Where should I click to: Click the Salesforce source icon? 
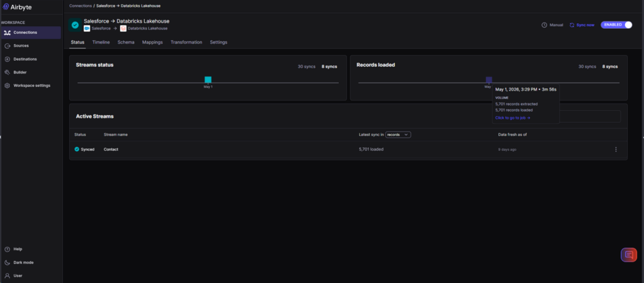coord(87,28)
